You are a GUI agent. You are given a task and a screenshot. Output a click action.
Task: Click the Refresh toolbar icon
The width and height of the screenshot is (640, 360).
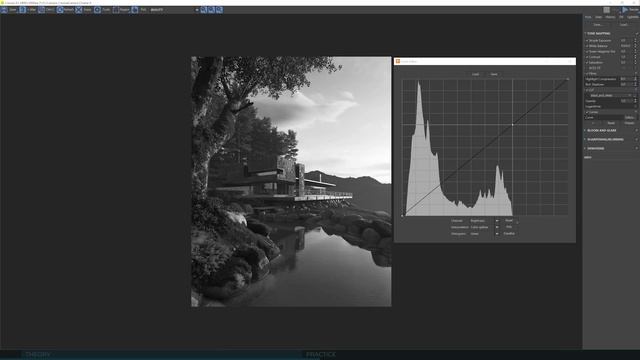pos(60,10)
